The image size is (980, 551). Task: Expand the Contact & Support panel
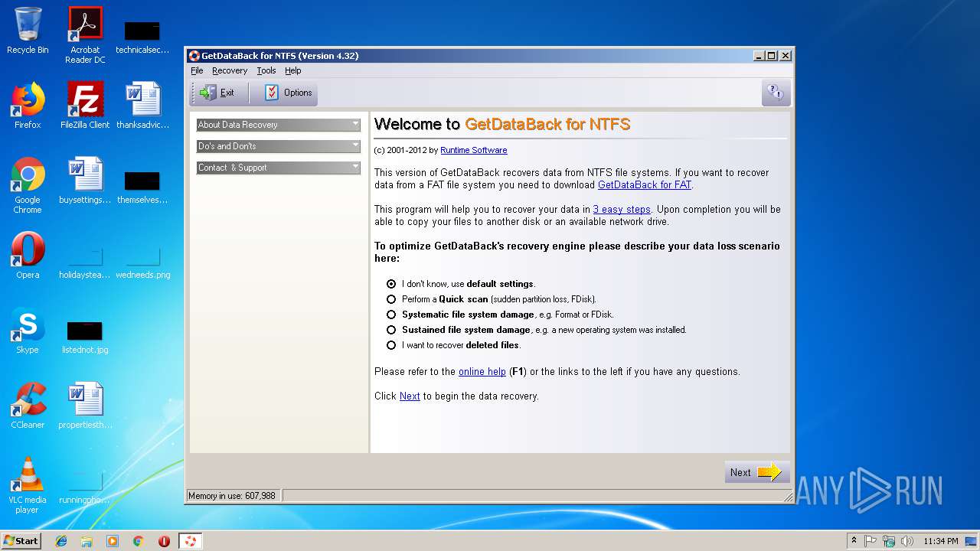(279, 168)
